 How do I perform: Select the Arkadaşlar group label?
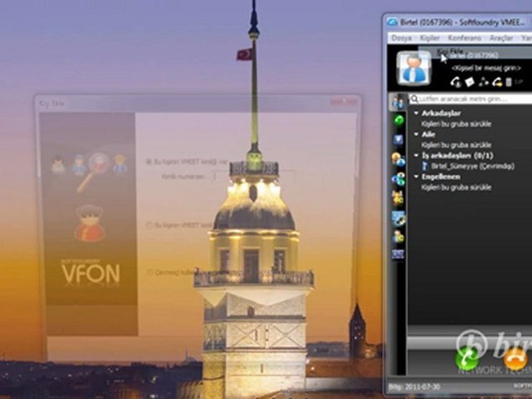click(x=441, y=113)
